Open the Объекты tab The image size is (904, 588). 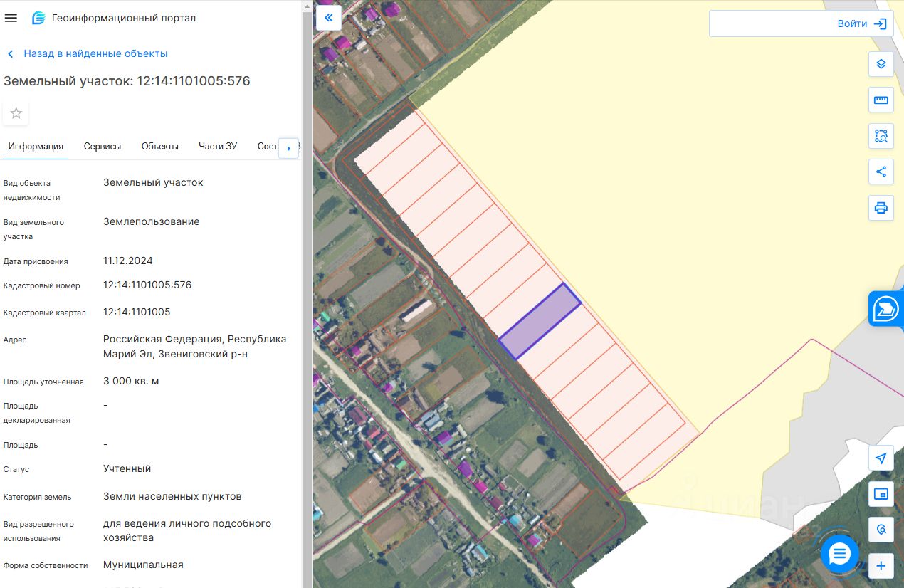tap(159, 147)
